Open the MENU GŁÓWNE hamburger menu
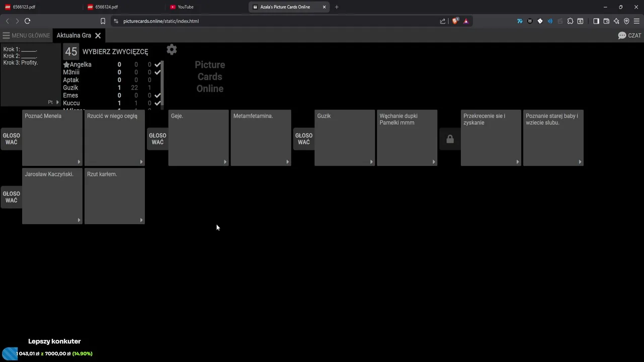This screenshot has width=644, height=362. click(26, 36)
